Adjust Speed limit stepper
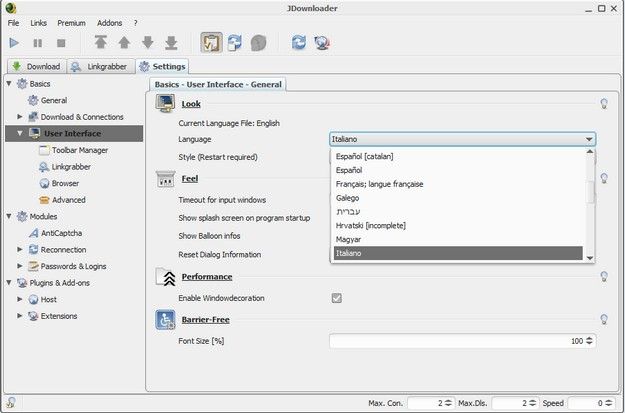 609,403
